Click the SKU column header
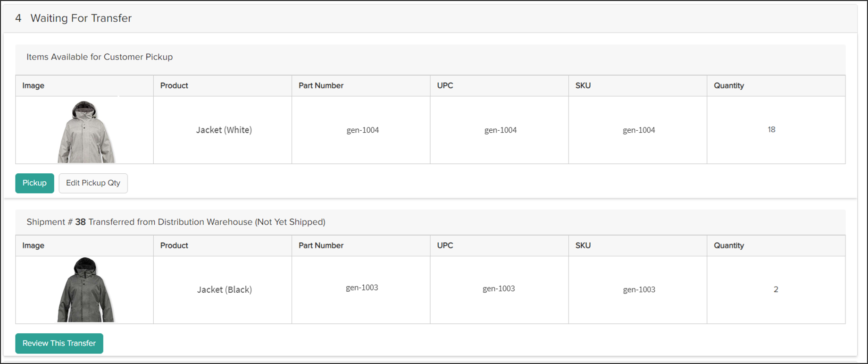Viewport: 868px width, 364px height. point(583,85)
